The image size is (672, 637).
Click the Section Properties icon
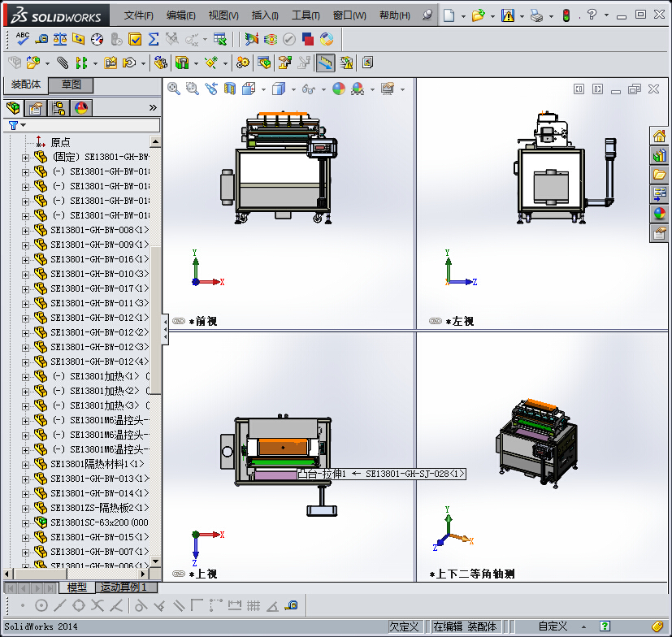[79, 40]
